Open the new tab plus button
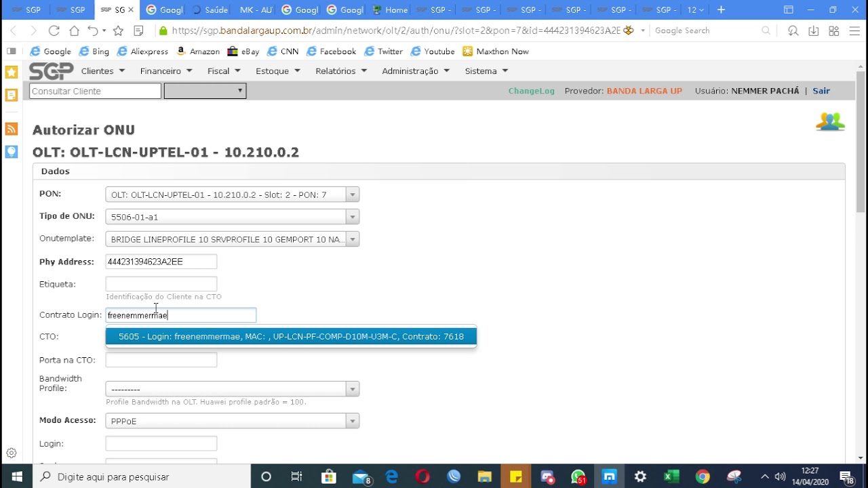This screenshot has height=488, width=868. click(721, 9)
